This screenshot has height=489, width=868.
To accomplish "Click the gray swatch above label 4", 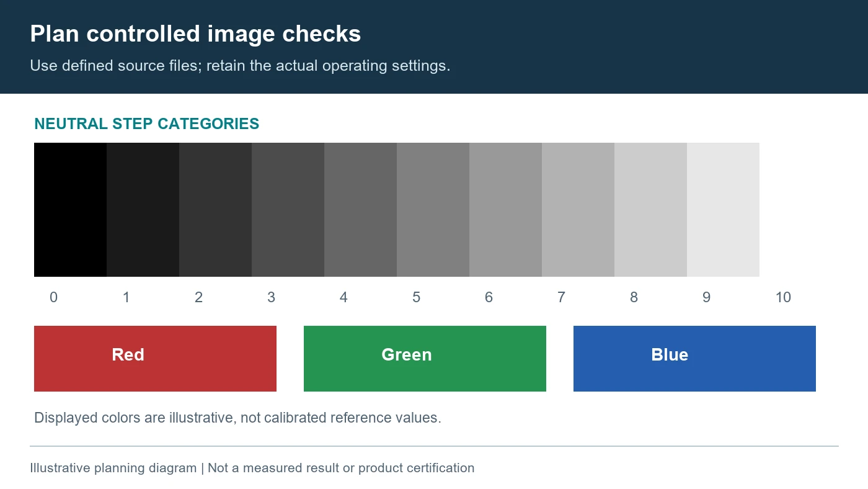I will (x=360, y=210).
